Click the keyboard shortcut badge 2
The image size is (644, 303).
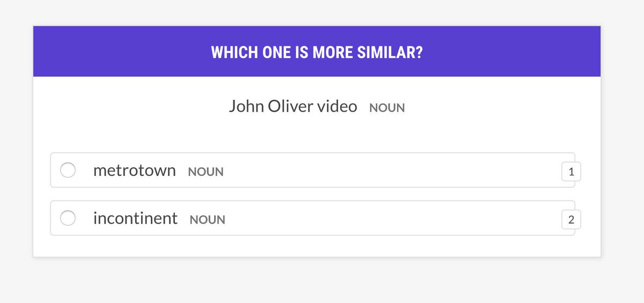click(x=571, y=220)
